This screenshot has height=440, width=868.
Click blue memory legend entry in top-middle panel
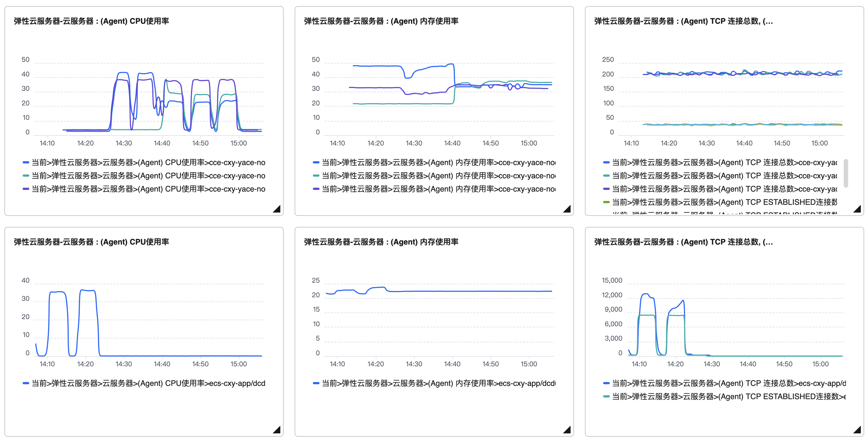tap(438, 163)
